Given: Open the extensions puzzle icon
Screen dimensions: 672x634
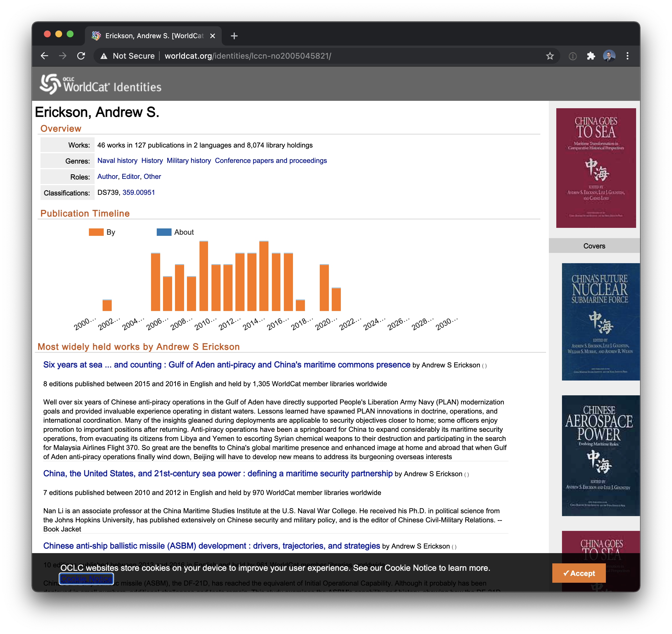Looking at the screenshot, I should pyautogui.click(x=590, y=56).
